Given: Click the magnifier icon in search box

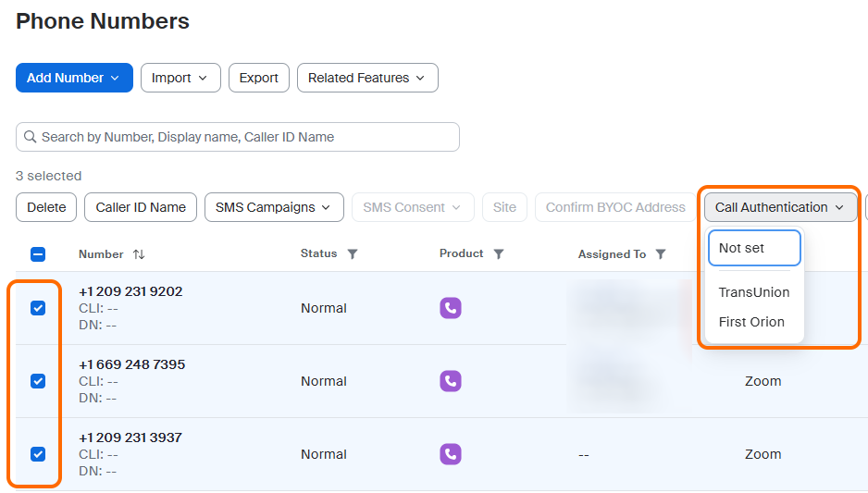Looking at the screenshot, I should (30, 137).
